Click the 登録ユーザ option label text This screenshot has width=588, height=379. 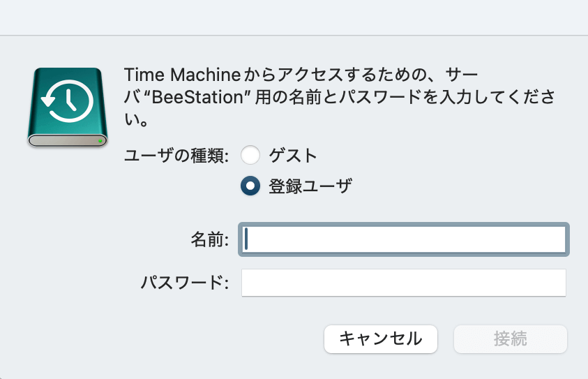pos(310,186)
